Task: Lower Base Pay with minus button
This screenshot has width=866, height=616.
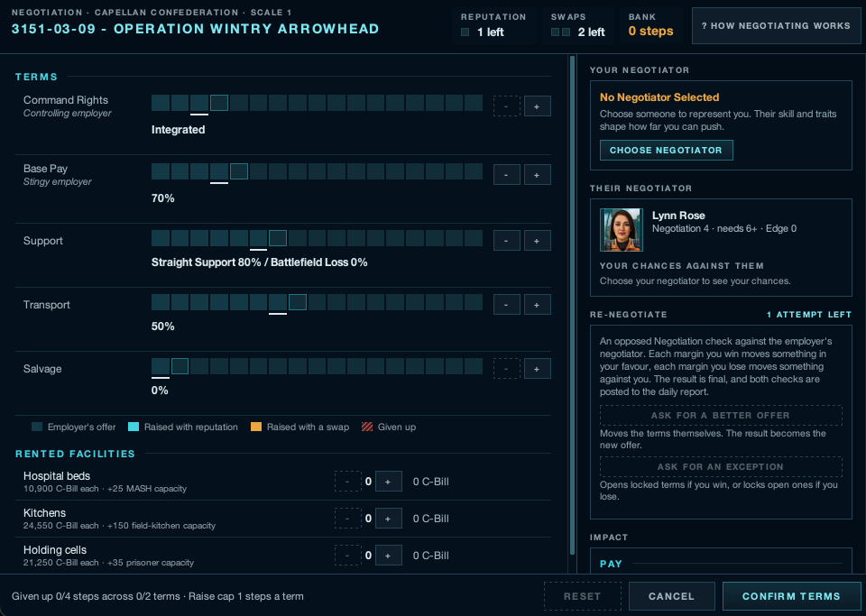Action: pyautogui.click(x=506, y=175)
